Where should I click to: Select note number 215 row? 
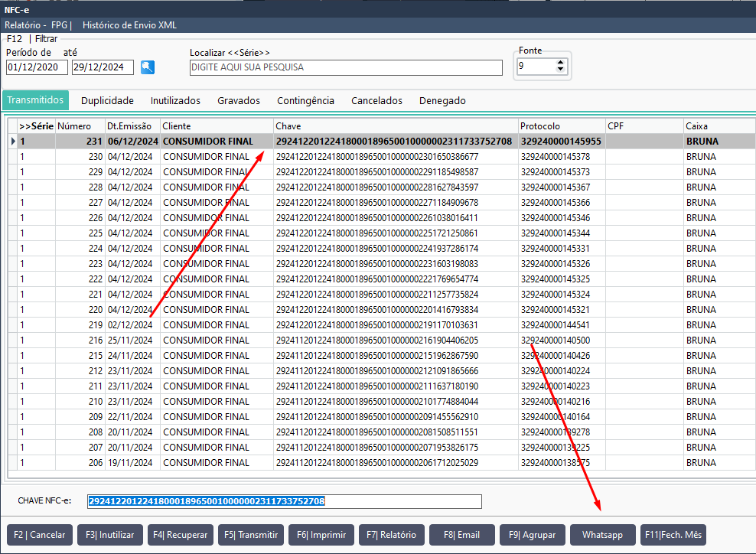[382, 355]
